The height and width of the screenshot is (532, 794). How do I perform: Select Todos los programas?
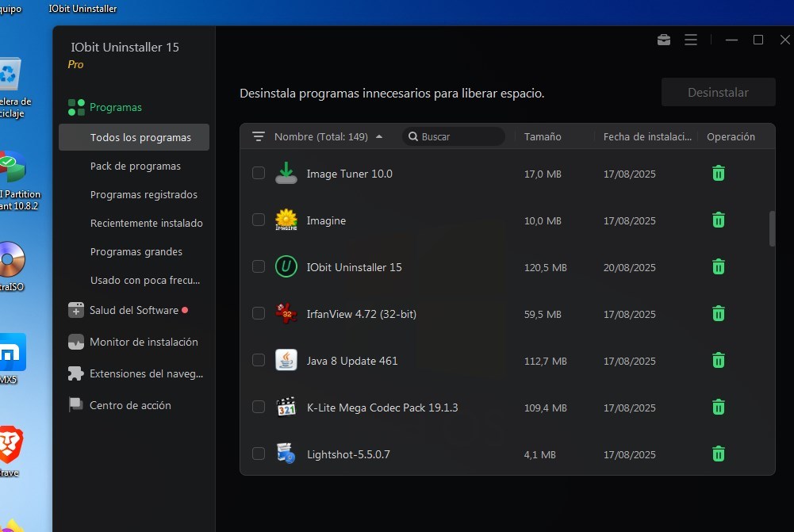[134, 137]
